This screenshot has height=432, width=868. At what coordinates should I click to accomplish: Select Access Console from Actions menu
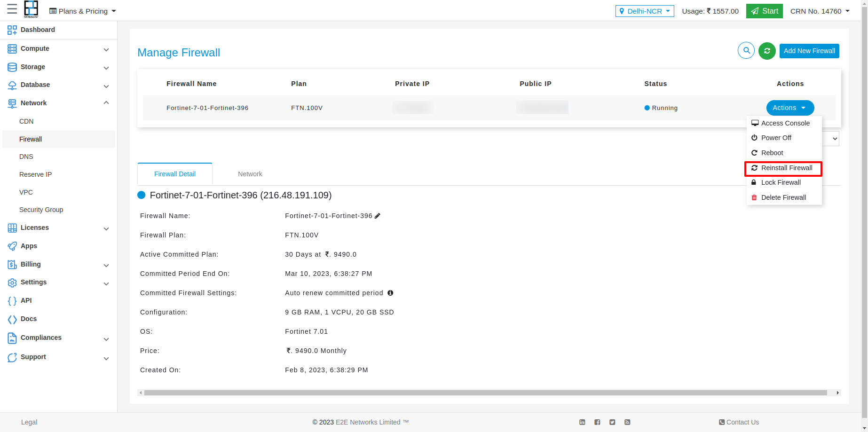784,123
